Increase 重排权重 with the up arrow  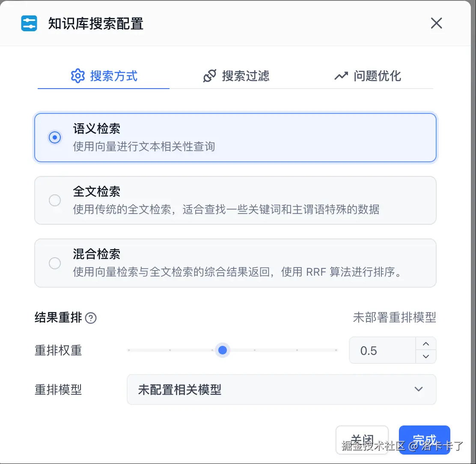tap(425, 344)
